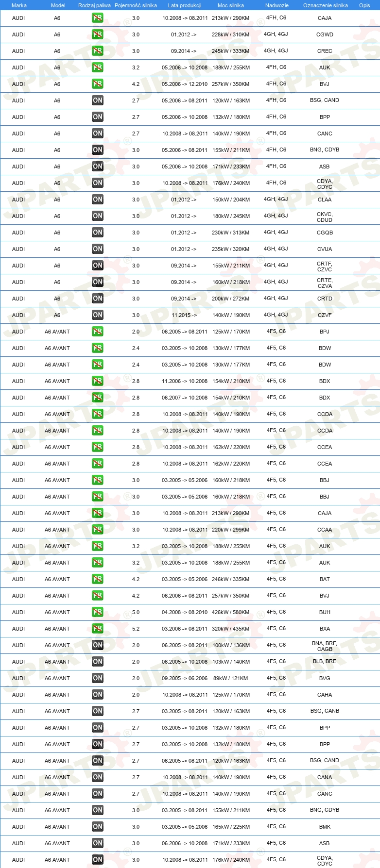The image size is (380, 868).
Task: Select the 320kW / 435KM power cell
Action: [231, 629]
